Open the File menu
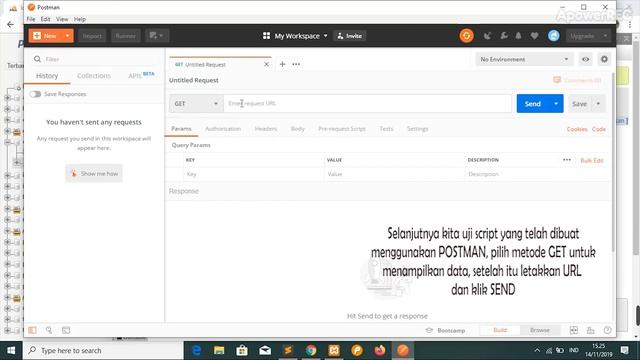 [31, 19]
